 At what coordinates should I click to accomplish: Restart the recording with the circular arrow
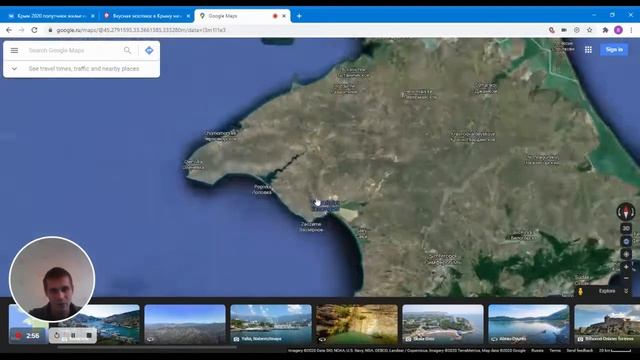click(x=57, y=336)
